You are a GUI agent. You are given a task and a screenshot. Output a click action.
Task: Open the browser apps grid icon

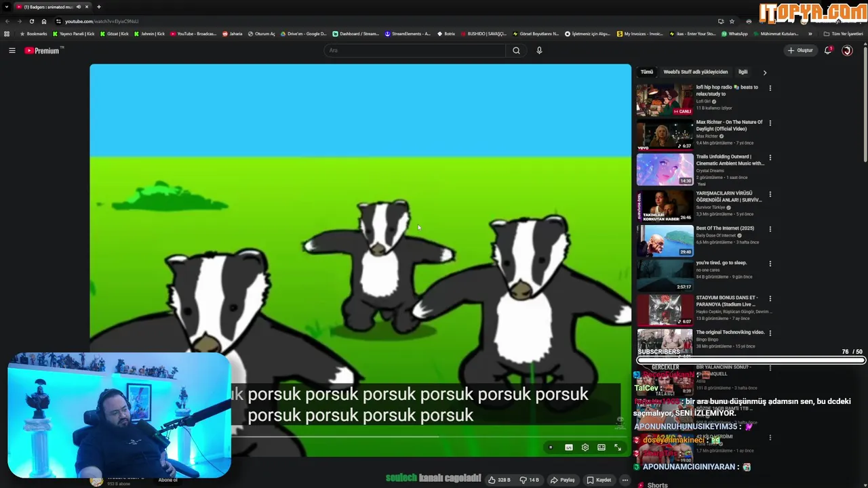click(x=7, y=34)
